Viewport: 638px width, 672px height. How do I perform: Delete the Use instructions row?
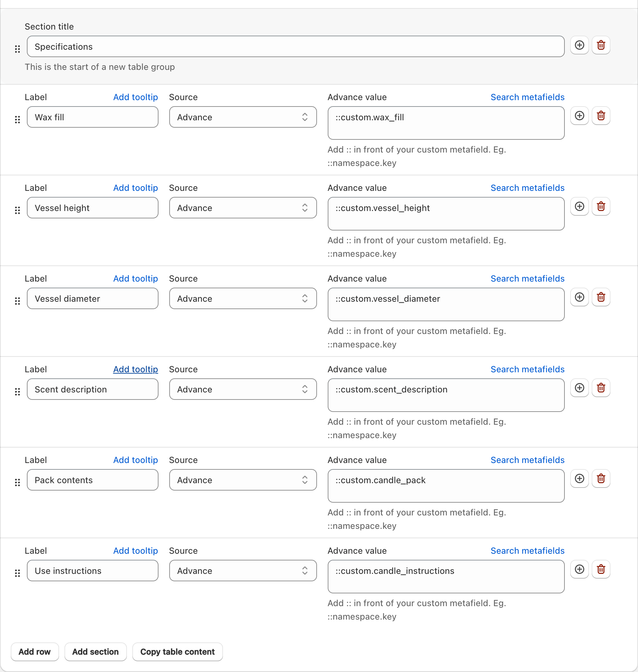click(601, 570)
